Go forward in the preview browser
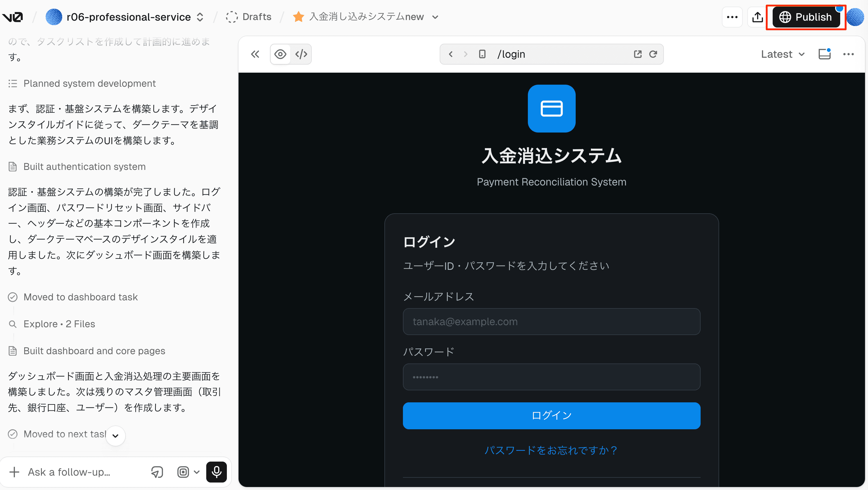This screenshot has width=868, height=490. (x=466, y=54)
